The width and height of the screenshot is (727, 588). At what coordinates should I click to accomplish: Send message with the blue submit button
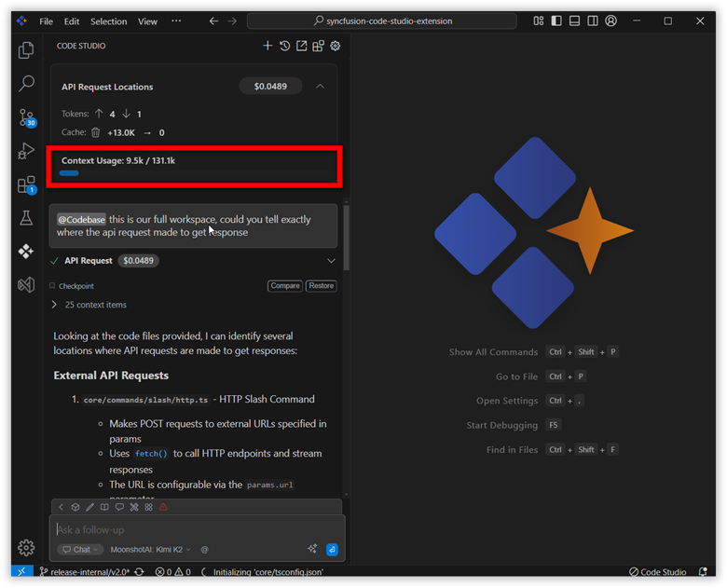(x=332, y=549)
